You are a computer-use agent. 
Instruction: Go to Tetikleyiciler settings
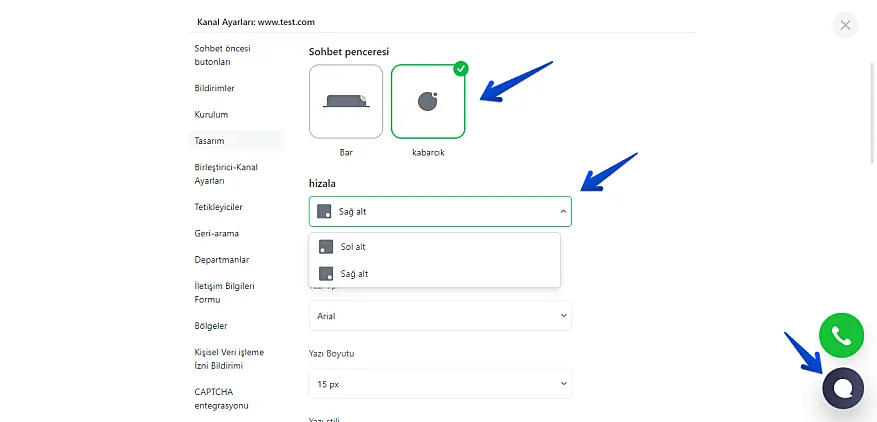tap(218, 207)
